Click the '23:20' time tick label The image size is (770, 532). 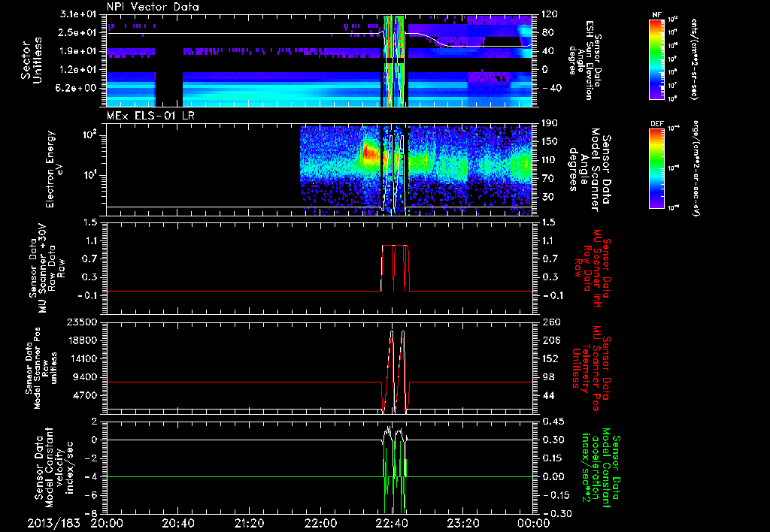pos(463,523)
